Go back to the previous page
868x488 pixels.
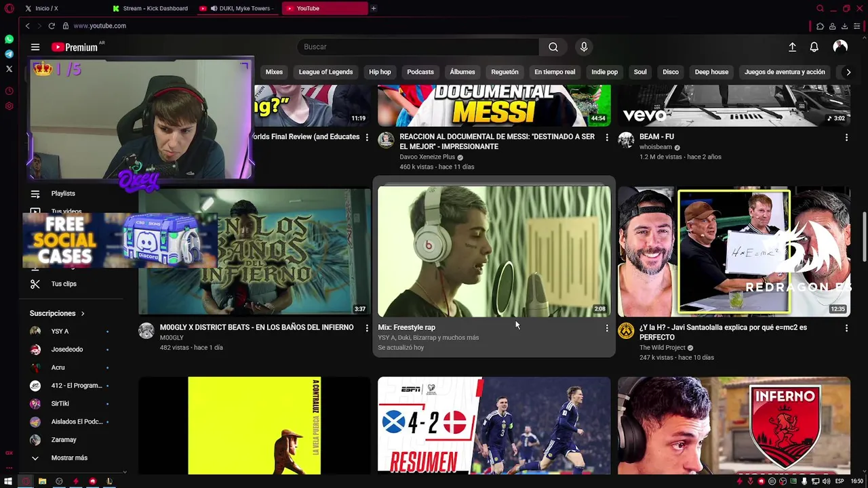27,26
